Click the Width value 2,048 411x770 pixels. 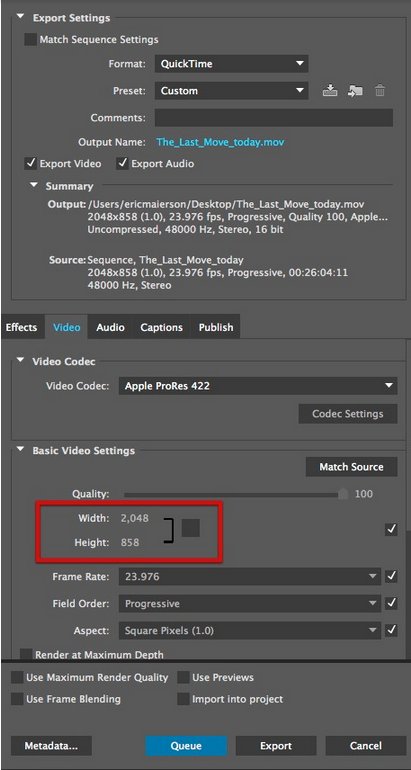135,518
